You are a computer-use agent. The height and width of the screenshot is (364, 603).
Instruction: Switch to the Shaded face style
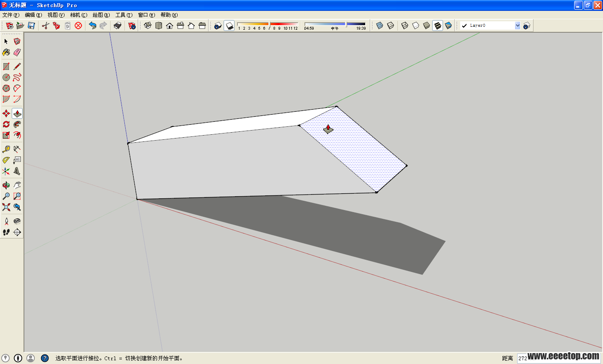(x=427, y=26)
